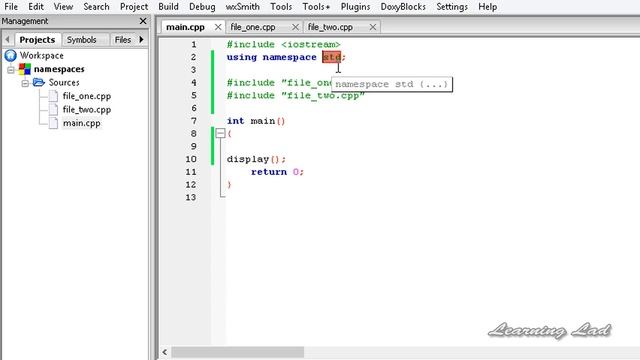Click line number 1 in gutter
640x360 pixels.
[193, 44]
